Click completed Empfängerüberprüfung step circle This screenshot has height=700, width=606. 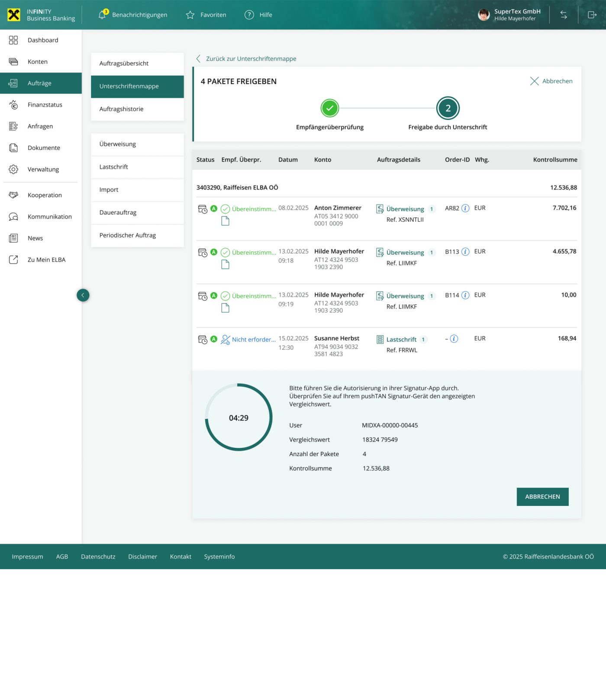tap(330, 108)
